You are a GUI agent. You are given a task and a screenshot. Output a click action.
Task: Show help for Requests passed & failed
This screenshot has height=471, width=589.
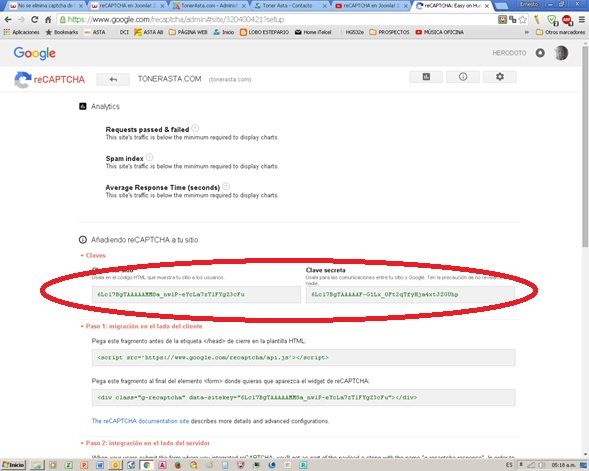point(195,128)
